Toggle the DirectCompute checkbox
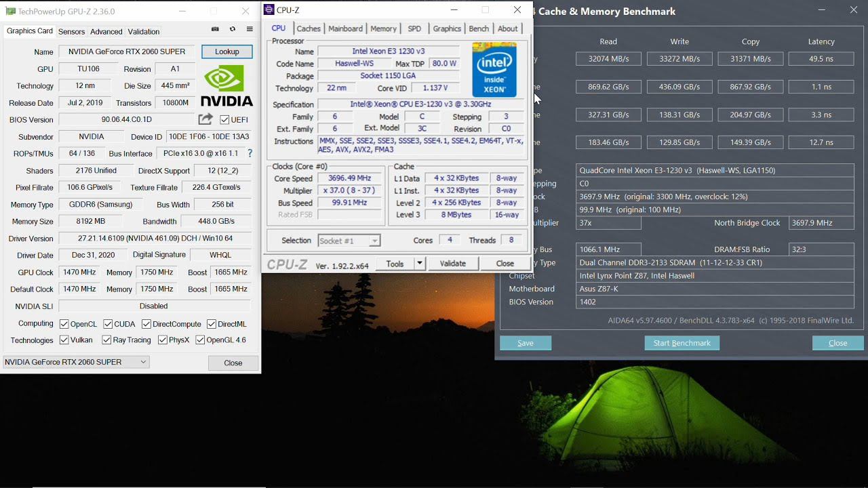868x488 pixels. [146, 324]
